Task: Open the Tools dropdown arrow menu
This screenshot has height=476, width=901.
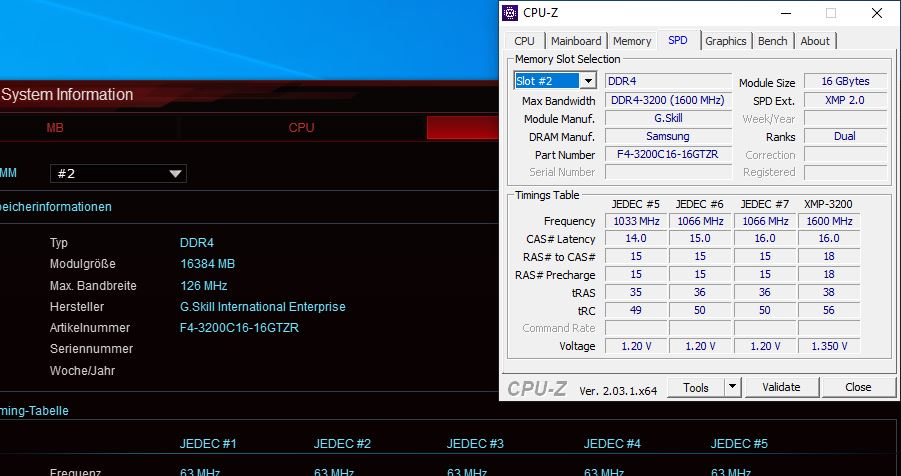Action: (x=733, y=387)
